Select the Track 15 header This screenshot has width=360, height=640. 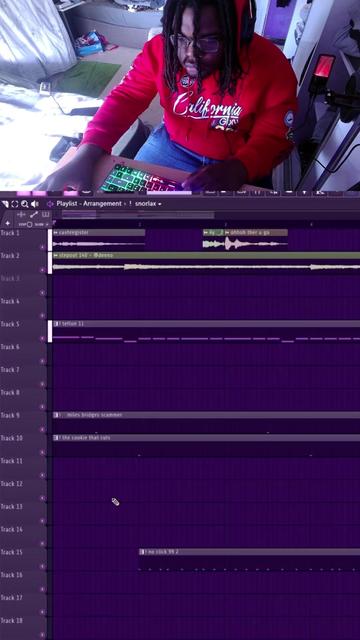coord(23,559)
